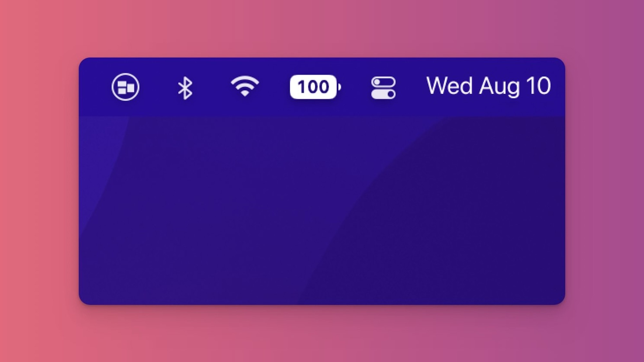This screenshot has width=644, height=362.
Task: Click the Bluetooth status icon
Action: coord(186,86)
